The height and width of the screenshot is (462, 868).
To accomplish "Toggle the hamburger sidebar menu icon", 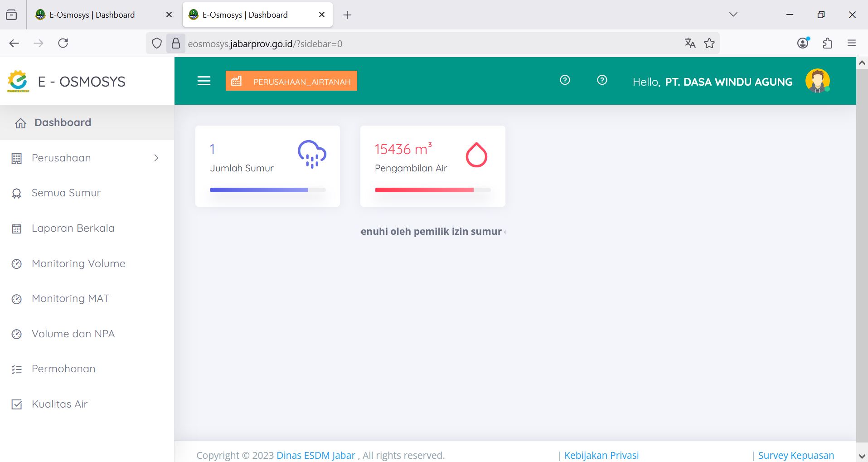I will pos(204,81).
